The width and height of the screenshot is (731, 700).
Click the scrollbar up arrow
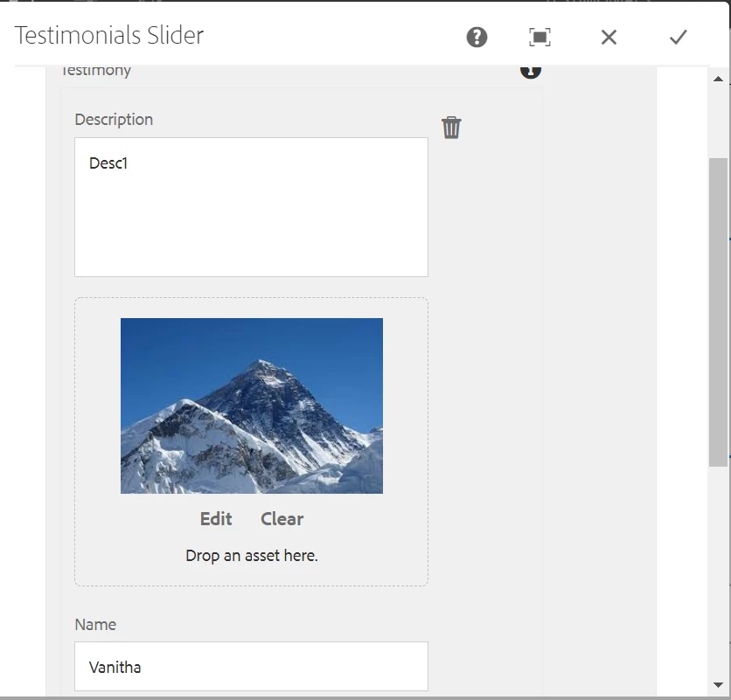pyautogui.click(x=718, y=79)
